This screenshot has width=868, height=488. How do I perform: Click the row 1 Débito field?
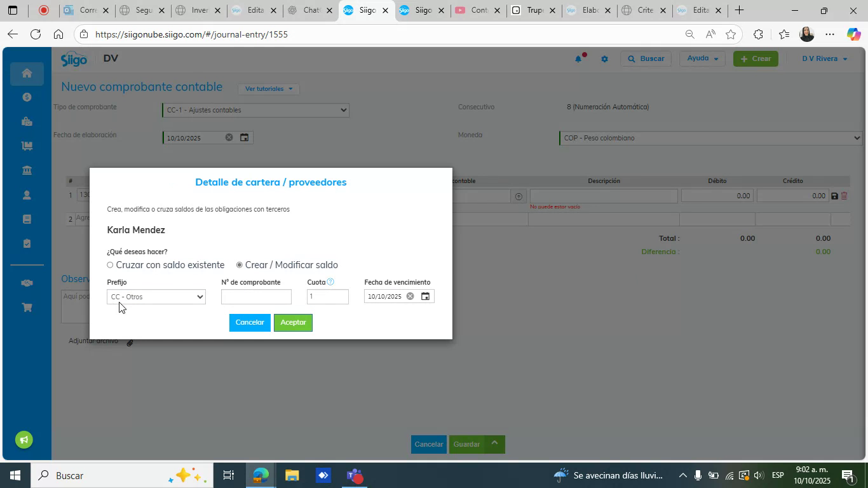(717, 196)
